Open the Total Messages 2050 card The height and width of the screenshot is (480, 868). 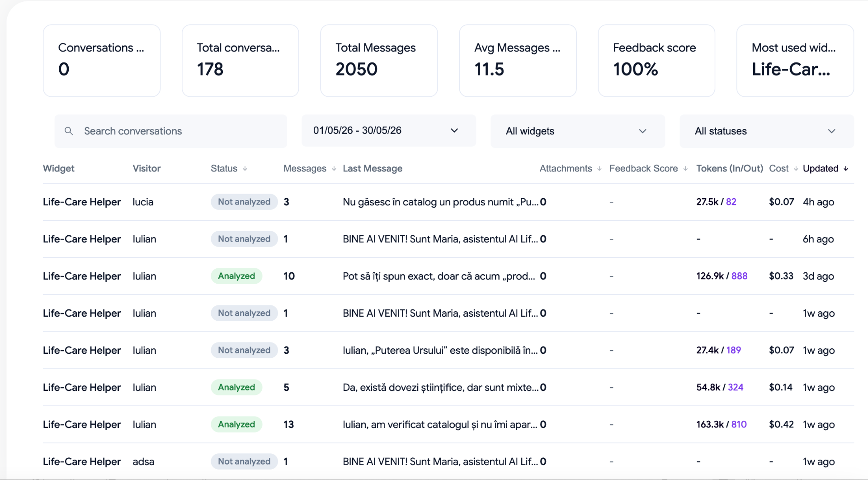coord(379,61)
